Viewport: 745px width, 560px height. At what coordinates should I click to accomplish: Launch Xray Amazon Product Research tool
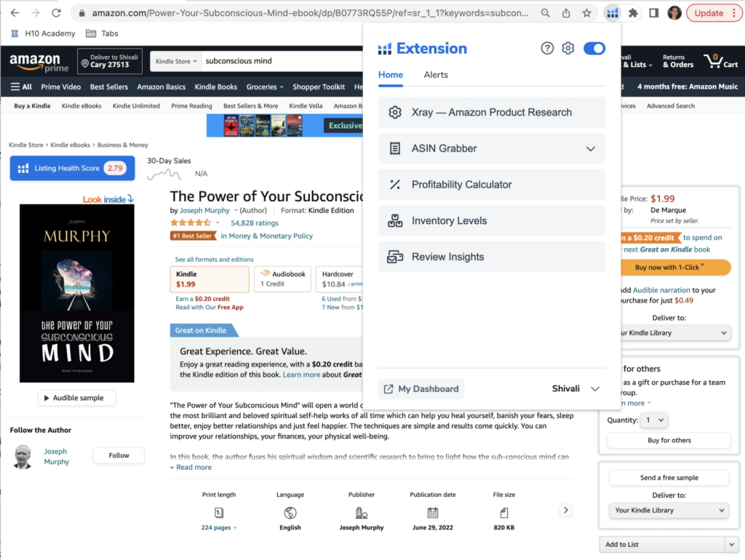[492, 112]
